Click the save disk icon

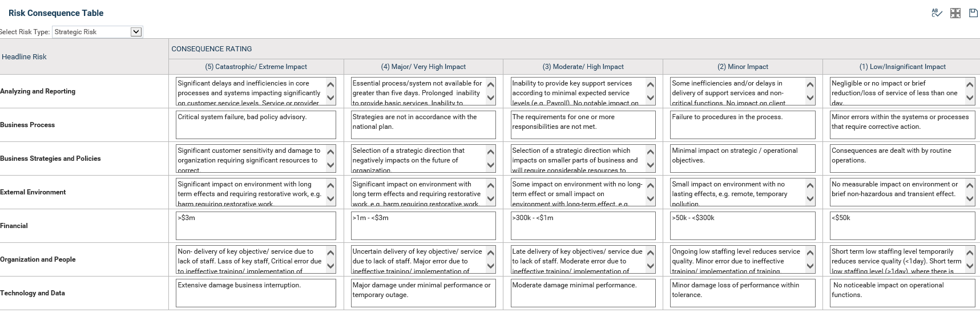point(973,13)
